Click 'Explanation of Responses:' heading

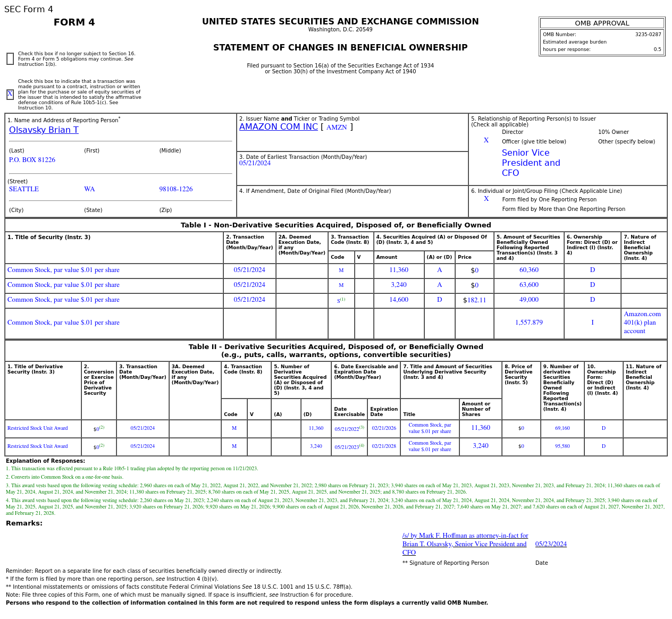45,461
